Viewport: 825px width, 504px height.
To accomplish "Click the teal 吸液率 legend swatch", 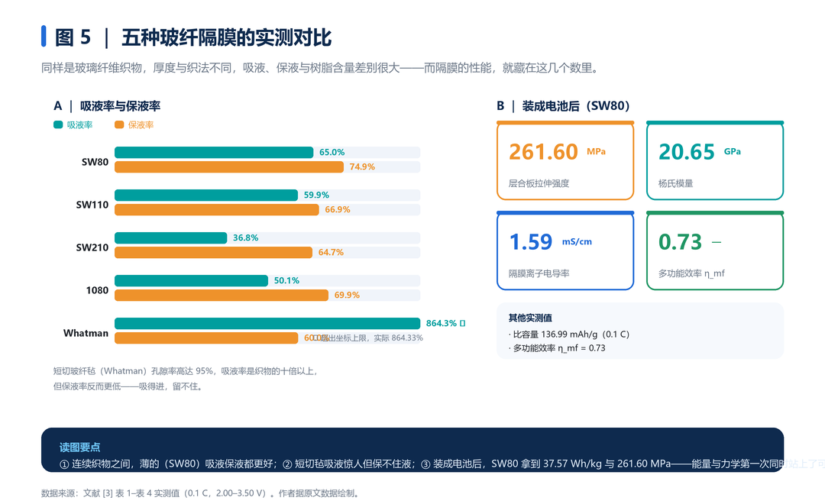I will (x=58, y=124).
